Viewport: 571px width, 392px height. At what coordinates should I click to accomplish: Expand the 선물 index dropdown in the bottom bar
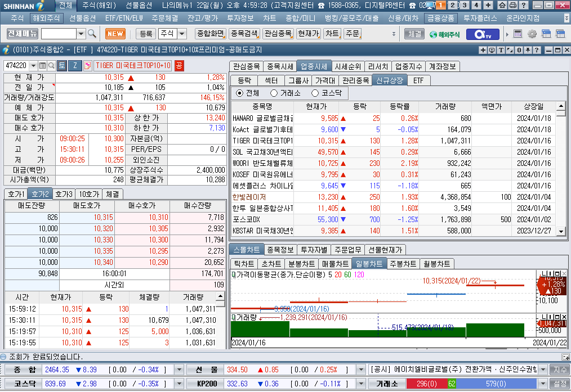tap(361, 370)
